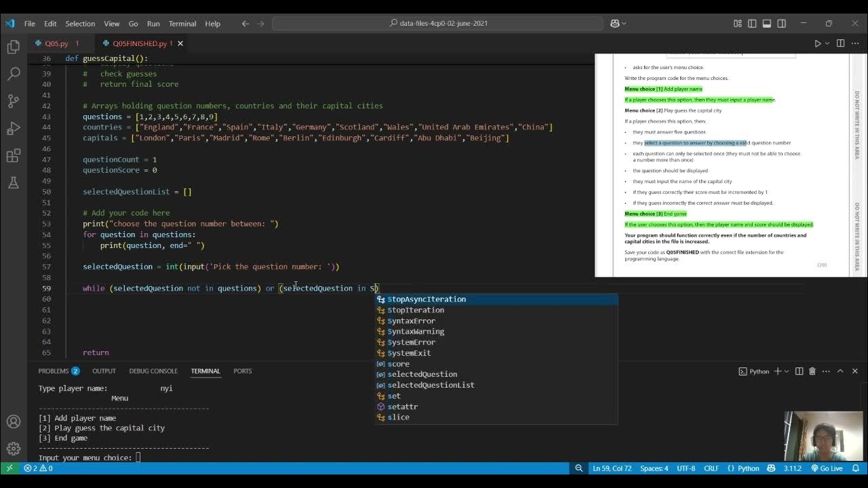
Task: Open the Search view in activity bar
Action: pos(14,74)
